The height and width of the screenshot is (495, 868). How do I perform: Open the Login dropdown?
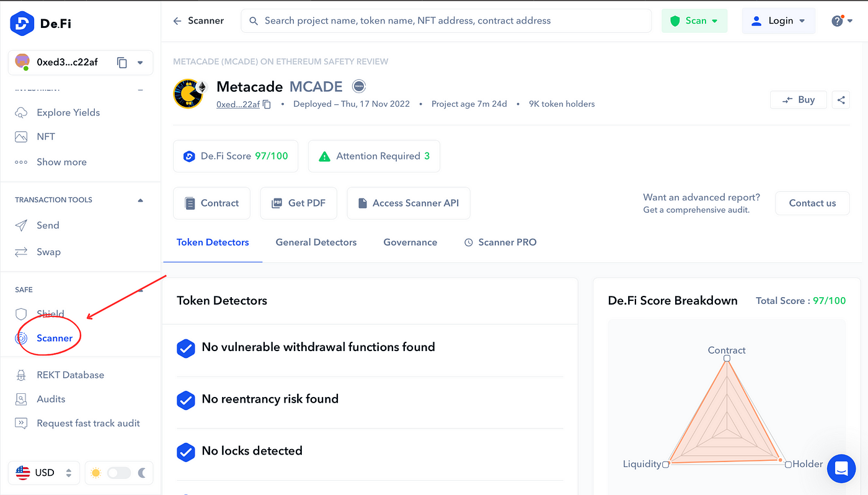coord(779,20)
